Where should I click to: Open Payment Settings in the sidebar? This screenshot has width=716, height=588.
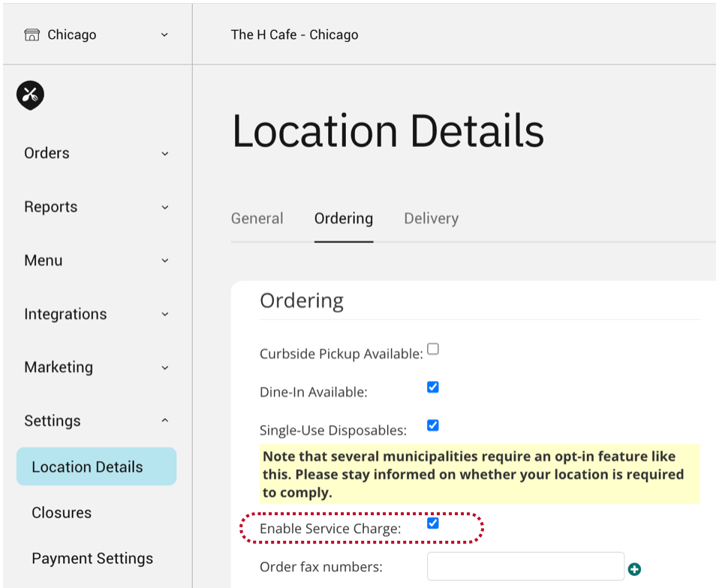pos(92,559)
